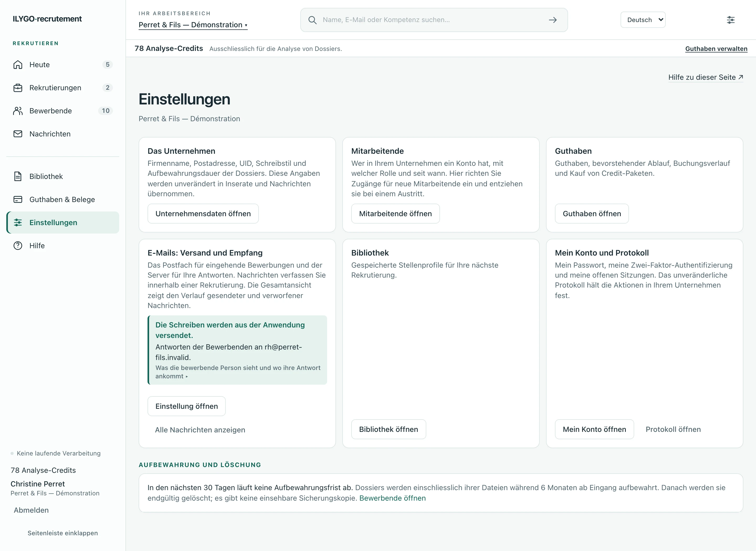
Task: Click the Rekrutierungen briefcase icon
Action: pos(18,88)
